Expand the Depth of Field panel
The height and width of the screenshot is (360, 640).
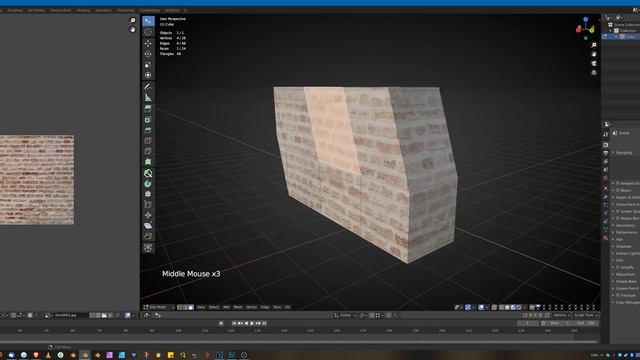(x=626, y=197)
